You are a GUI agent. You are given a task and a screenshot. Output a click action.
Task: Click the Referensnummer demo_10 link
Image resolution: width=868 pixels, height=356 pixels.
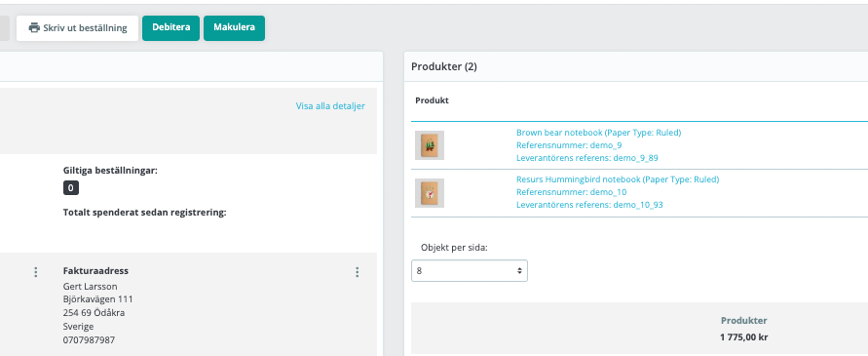[571, 192]
